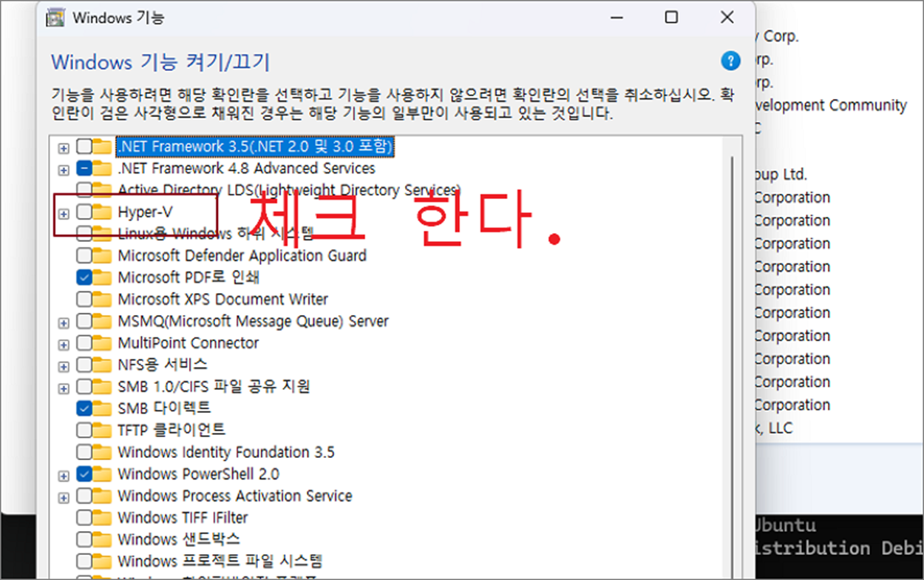This screenshot has width=924, height=580.
Task: Check Windows TIFF IFilter checkbox
Action: tap(84, 518)
